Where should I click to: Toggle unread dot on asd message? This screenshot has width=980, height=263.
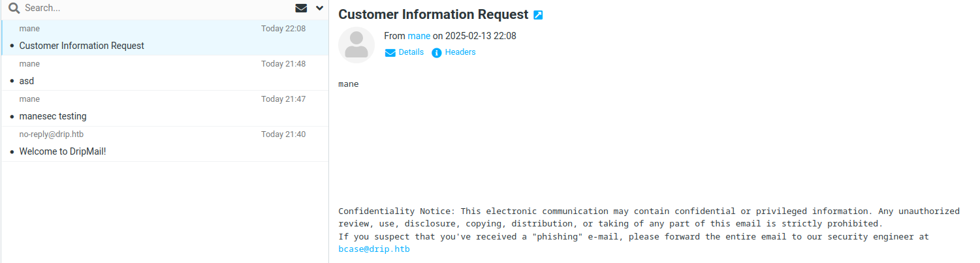(x=12, y=82)
